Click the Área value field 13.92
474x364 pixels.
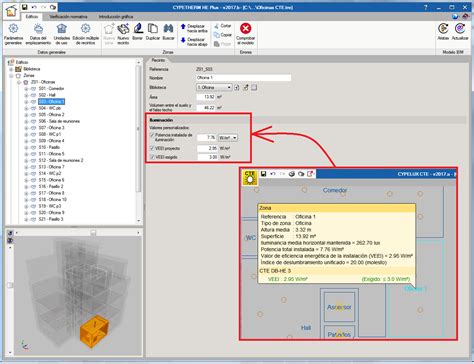click(x=206, y=97)
